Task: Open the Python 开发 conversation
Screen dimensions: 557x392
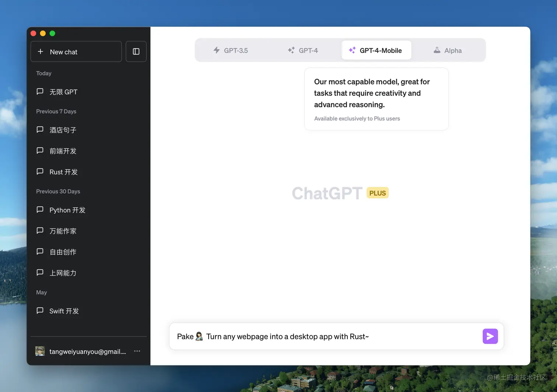Action: click(x=67, y=210)
